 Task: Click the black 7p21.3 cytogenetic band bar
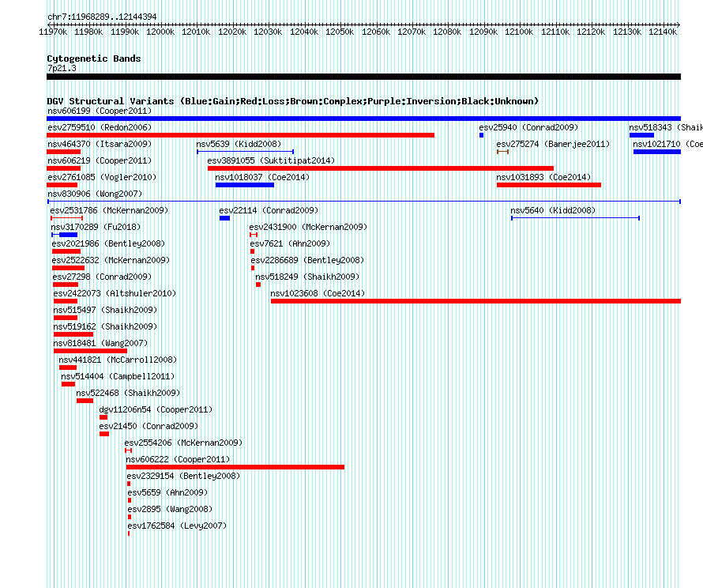pyautogui.click(x=363, y=77)
